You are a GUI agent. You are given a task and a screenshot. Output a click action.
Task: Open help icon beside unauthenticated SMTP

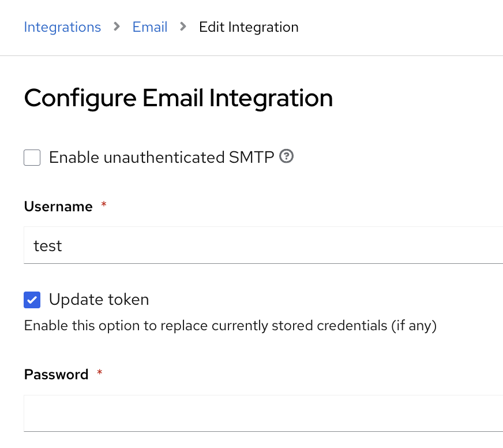(x=287, y=156)
